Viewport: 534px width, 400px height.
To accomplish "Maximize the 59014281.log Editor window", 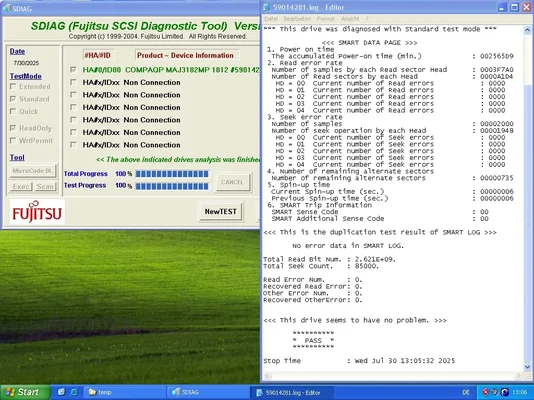I will (514, 7).
